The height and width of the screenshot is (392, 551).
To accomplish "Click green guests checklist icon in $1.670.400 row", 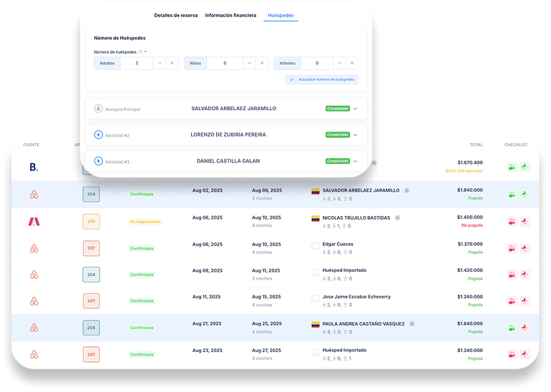I will (x=512, y=167).
